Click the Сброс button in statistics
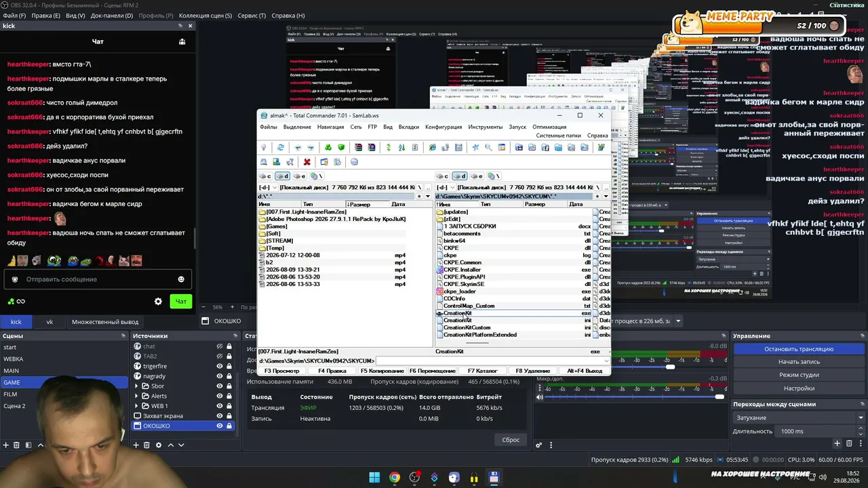868x488 pixels. click(x=511, y=440)
